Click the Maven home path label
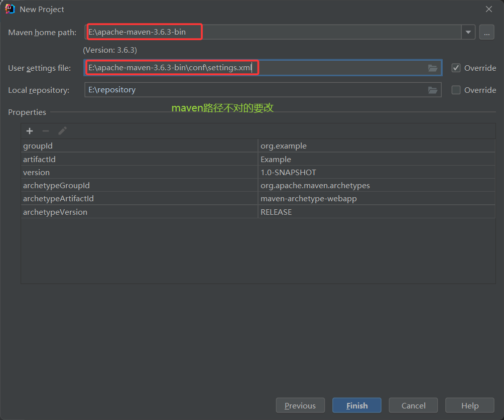 (x=42, y=33)
